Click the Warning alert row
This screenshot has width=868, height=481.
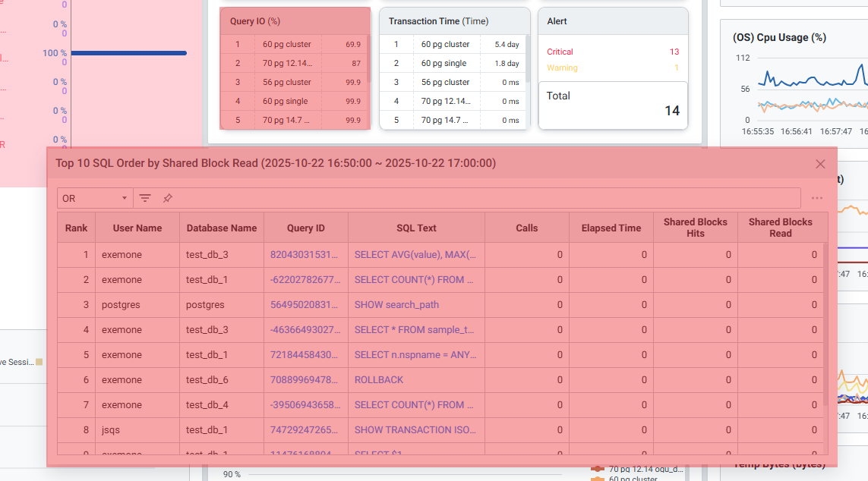(563, 68)
